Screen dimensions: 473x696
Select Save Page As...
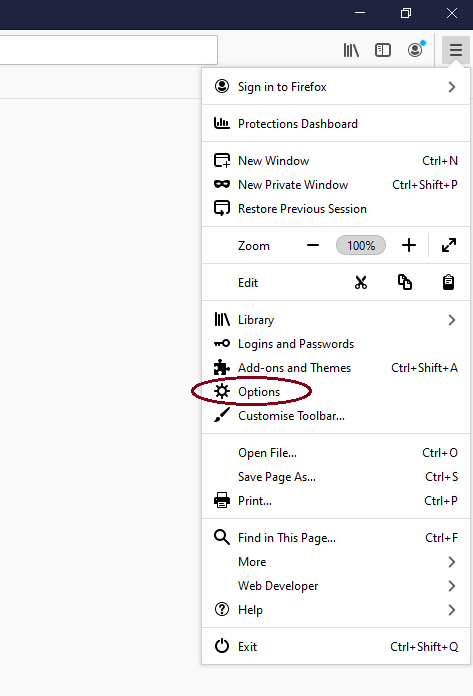point(336,477)
